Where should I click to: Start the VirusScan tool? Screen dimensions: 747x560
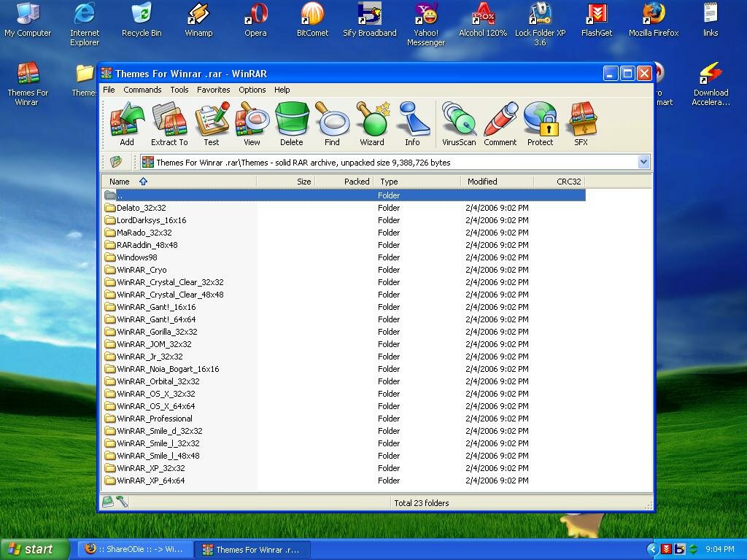[459, 123]
